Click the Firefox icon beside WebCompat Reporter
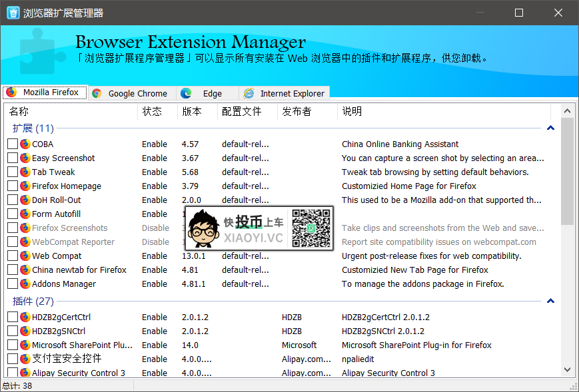Screen dimensions: 579x392 pyautogui.click(x=25, y=242)
